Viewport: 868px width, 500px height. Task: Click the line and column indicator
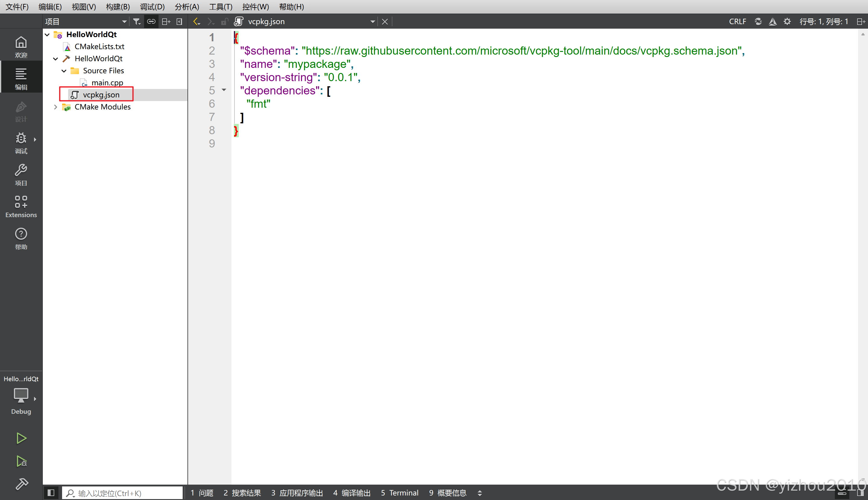point(823,22)
